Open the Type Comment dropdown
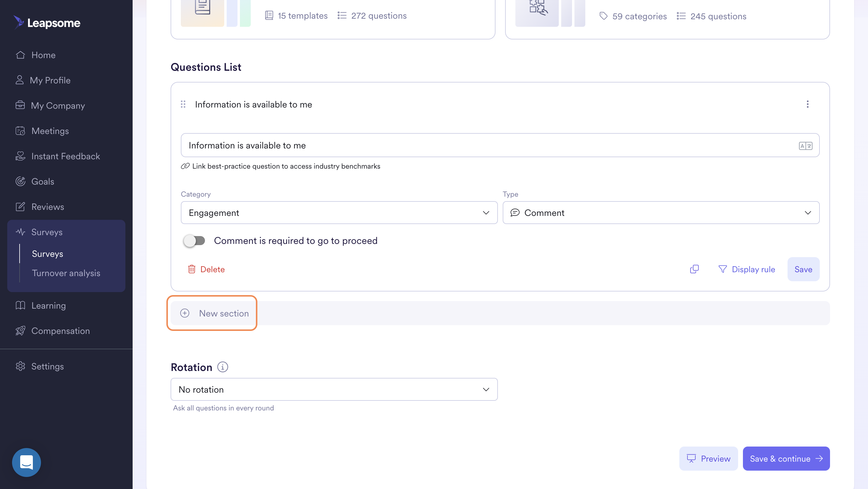The image size is (868, 489). click(x=661, y=212)
